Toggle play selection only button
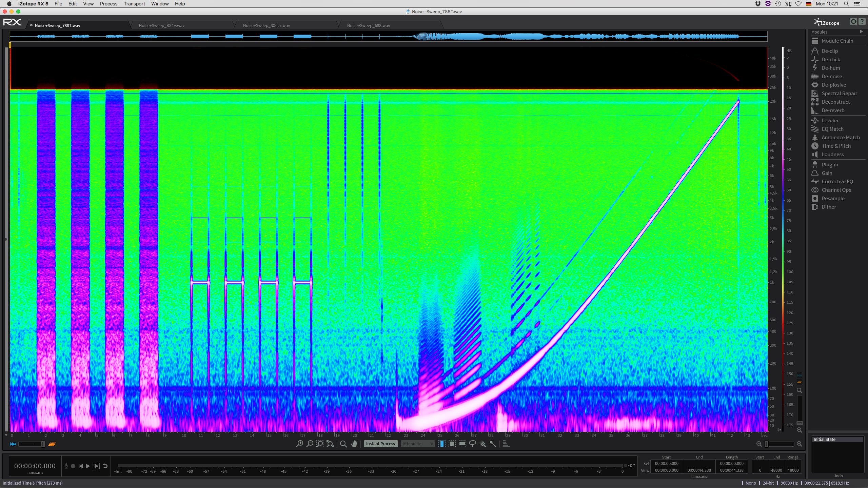The width and height of the screenshot is (868, 488). [96, 466]
